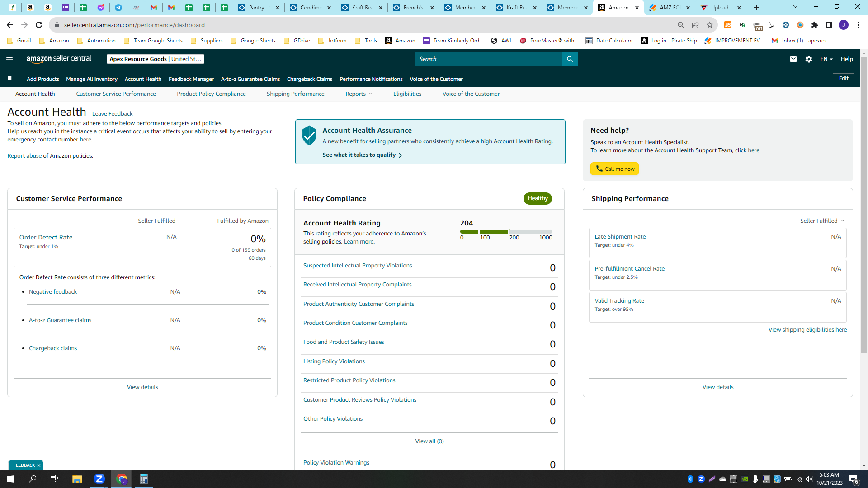Image resolution: width=868 pixels, height=488 pixels.
Task: Open the Valid Tracking Rate link
Action: (619, 301)
